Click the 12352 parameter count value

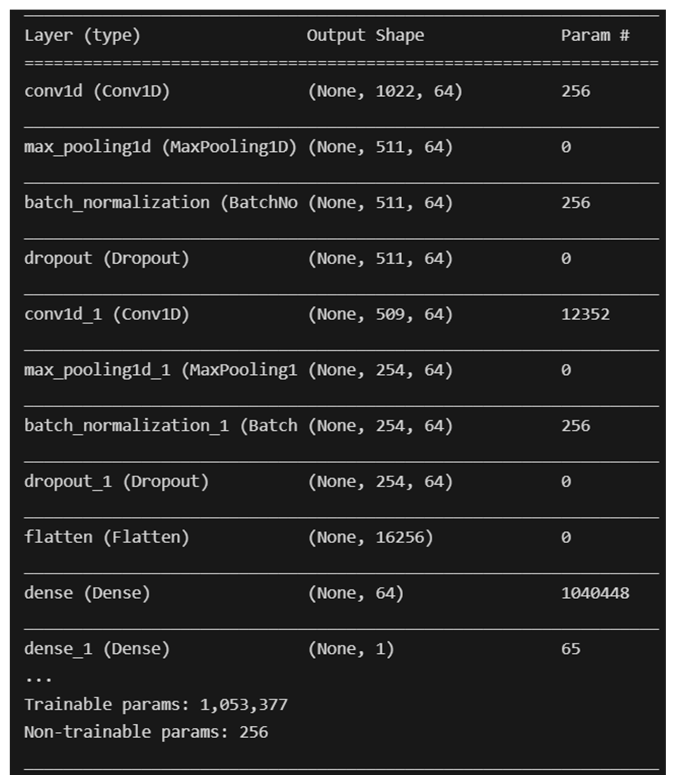coord(585,314)
